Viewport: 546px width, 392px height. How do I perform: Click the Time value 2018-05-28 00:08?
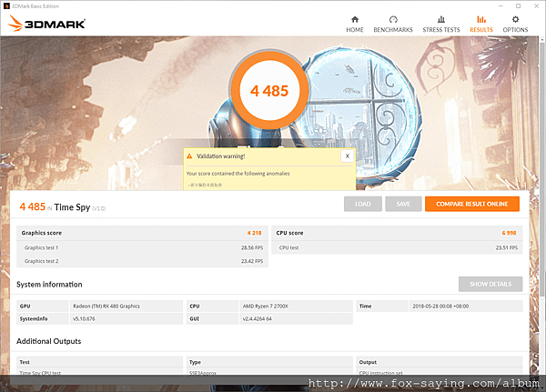(440, 306)
